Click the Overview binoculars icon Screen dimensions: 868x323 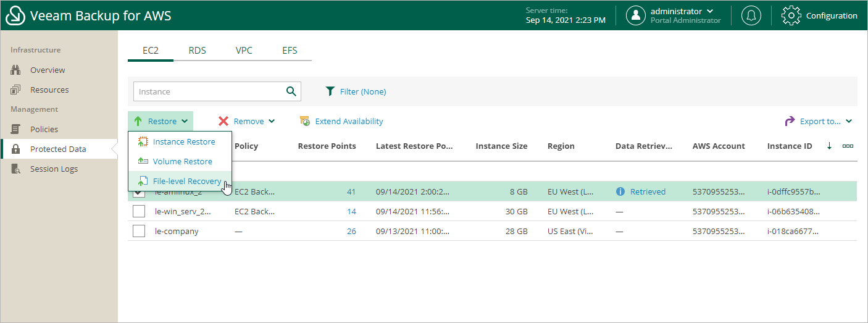click(17, 70)
